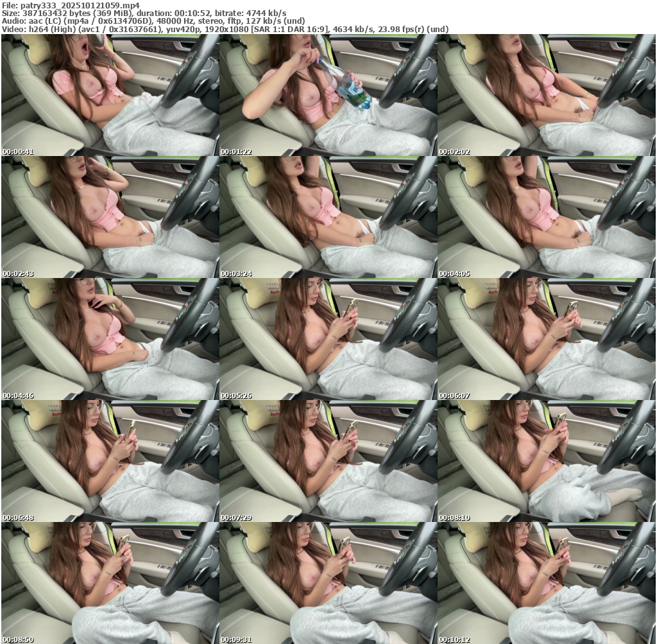657x644 pixels.
Task: Select the frame marked 00:01:22
Action: click(x=328, y=95)
